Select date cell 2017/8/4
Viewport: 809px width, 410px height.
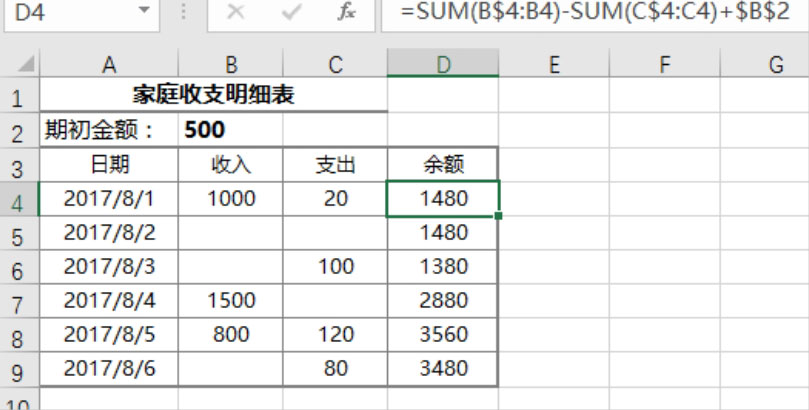(x=109, y=301)
